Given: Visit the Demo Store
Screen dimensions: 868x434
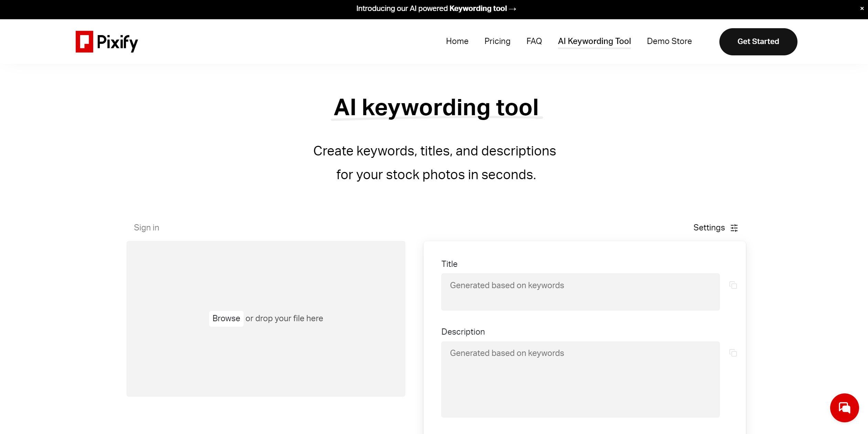Looking at the screenshot, I should click(x=669, y=41).
